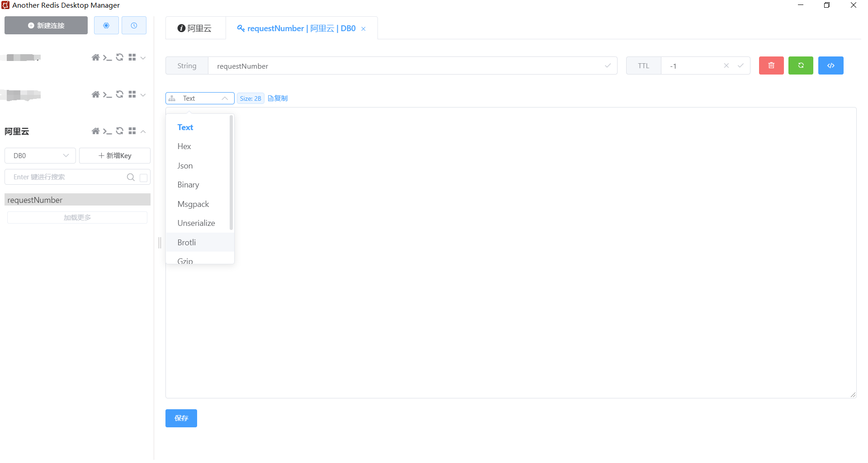Choose Msgpack format in dropdown list
868x463 pixels.
click(x=198, y=204)
